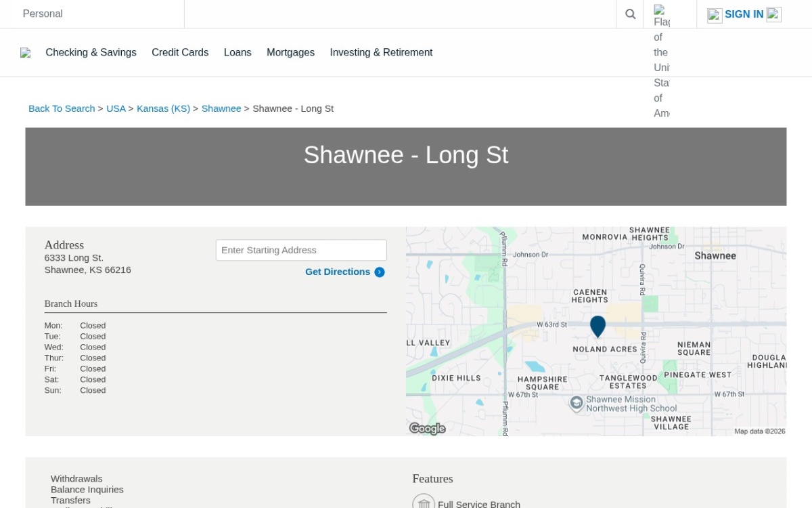Screen dimensions: 812x508
Task: Click the Mon: Closed hours row
Action: point(75,326)
